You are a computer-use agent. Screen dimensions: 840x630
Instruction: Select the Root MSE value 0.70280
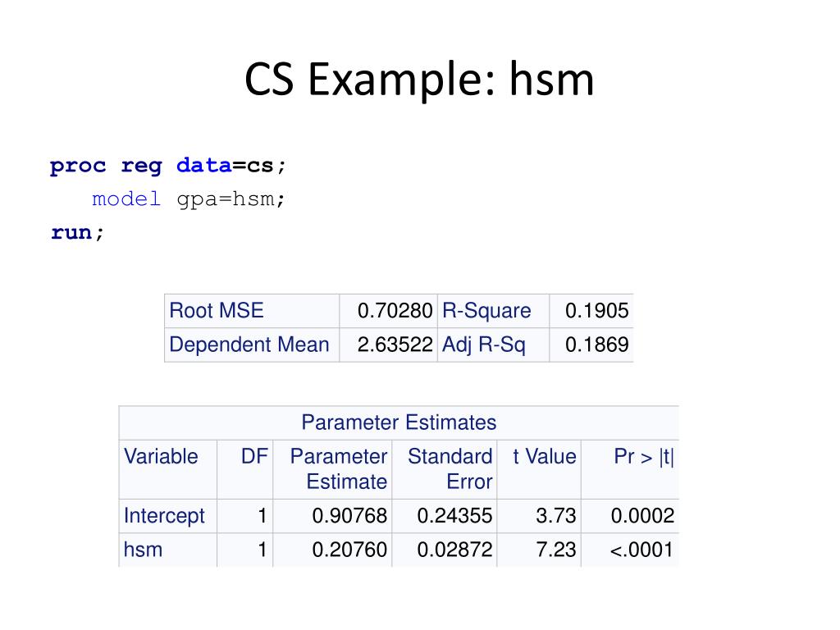395,311
